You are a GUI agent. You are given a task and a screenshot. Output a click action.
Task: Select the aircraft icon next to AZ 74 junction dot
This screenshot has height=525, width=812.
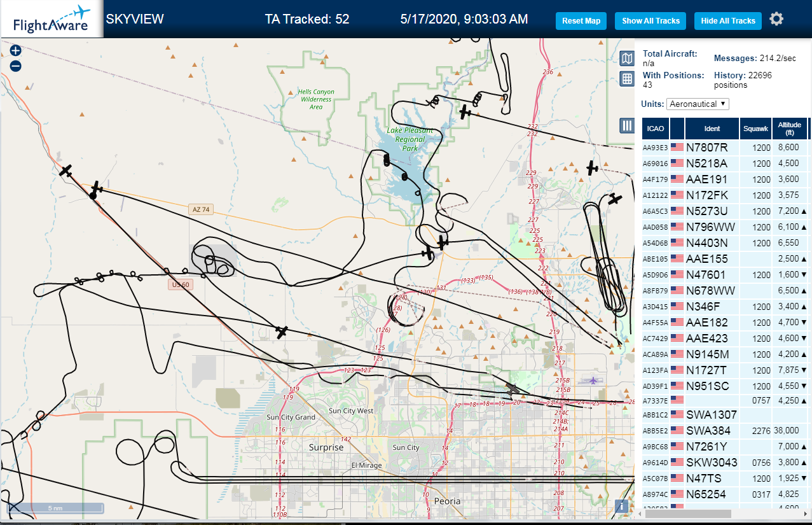(x=96, y=188)
